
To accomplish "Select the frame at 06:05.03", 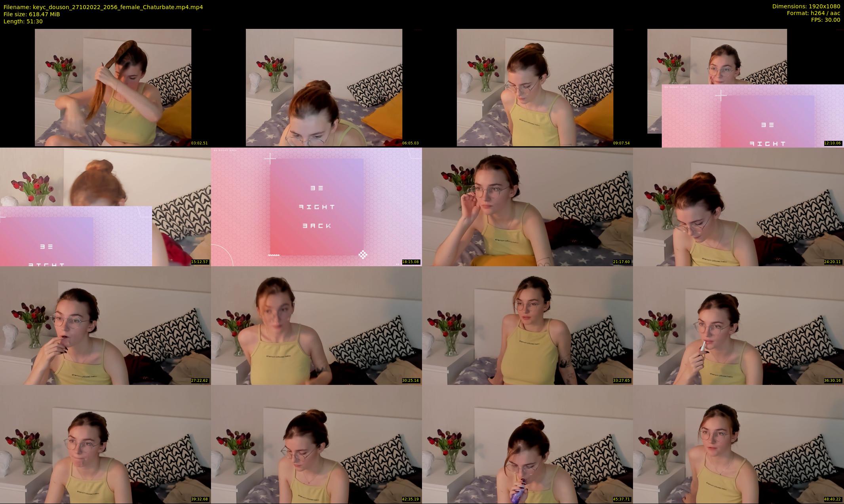I will pyautogui.click(x=324, y=87).
